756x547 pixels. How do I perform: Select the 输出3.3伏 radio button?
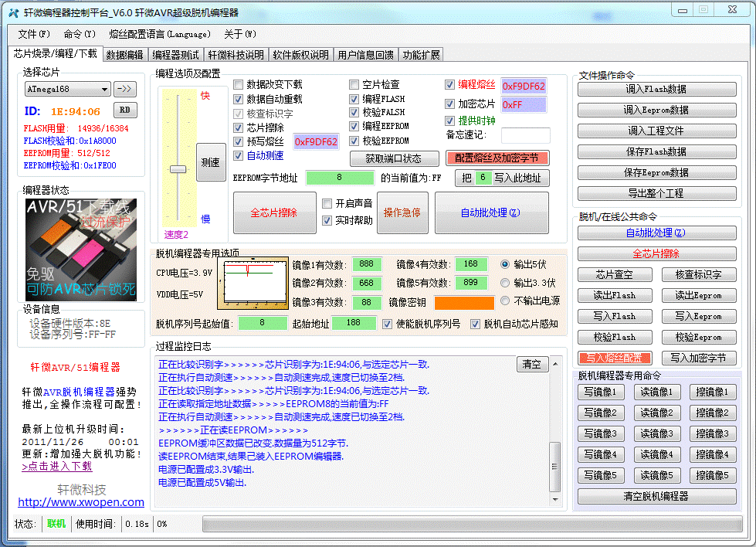(x=506, y=283)
